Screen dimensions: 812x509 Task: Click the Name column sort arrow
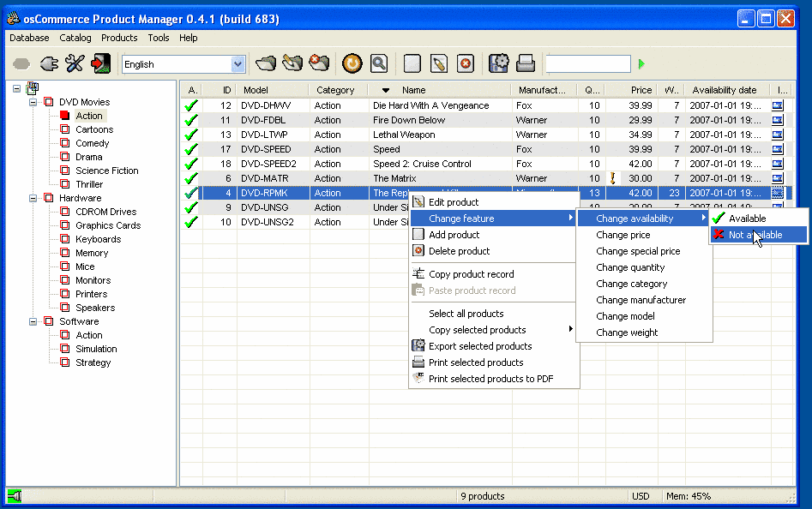pos(385,90)
